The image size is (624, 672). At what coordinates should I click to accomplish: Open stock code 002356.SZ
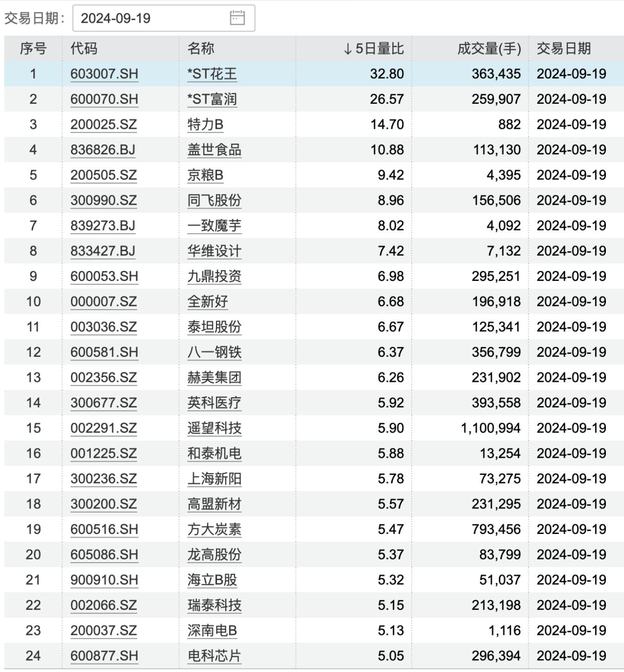(x=104, y=377)
